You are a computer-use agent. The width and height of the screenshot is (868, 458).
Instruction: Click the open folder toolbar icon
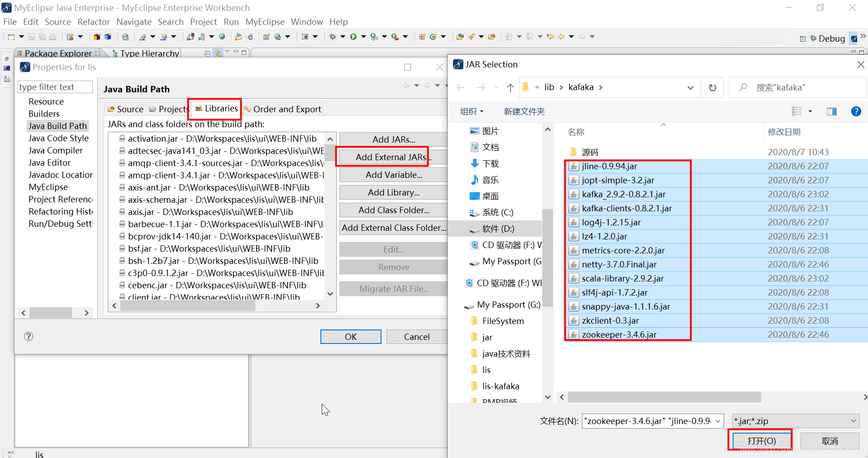[238, 37]
